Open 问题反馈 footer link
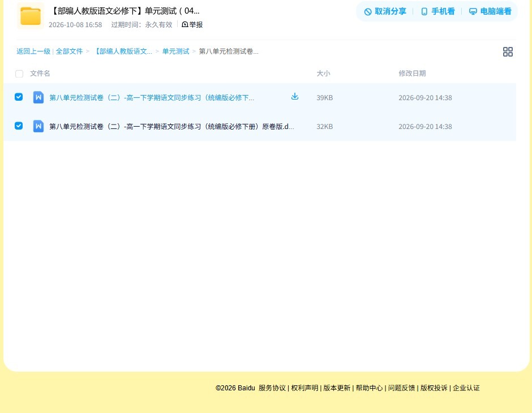Viewport: 532px width, 413px height. tap(401, 388)
